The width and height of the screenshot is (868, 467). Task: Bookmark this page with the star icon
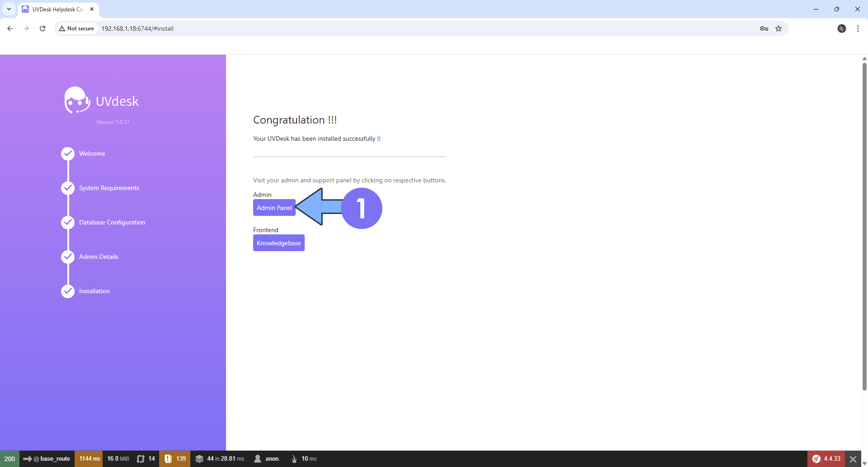pos(778,29)
